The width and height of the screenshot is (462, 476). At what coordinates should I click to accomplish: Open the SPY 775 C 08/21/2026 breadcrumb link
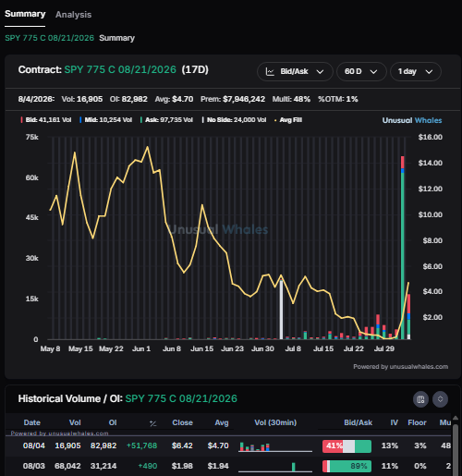click(x=49, y=38)
